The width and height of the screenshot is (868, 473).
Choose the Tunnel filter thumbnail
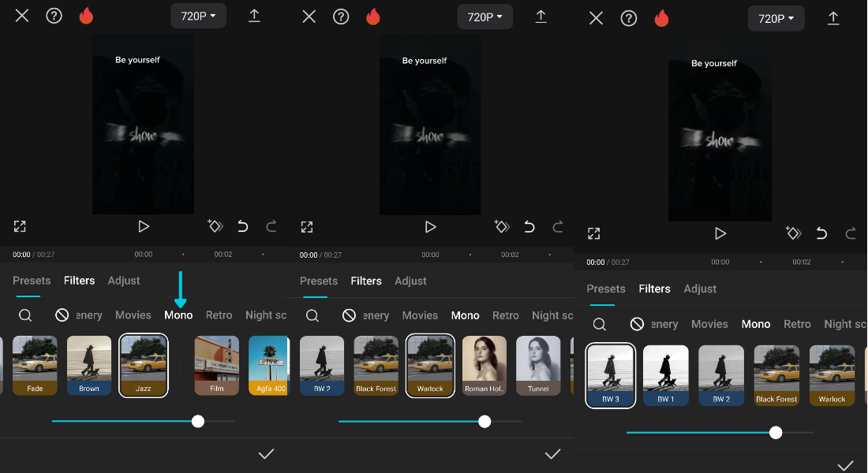click(538, 366)
